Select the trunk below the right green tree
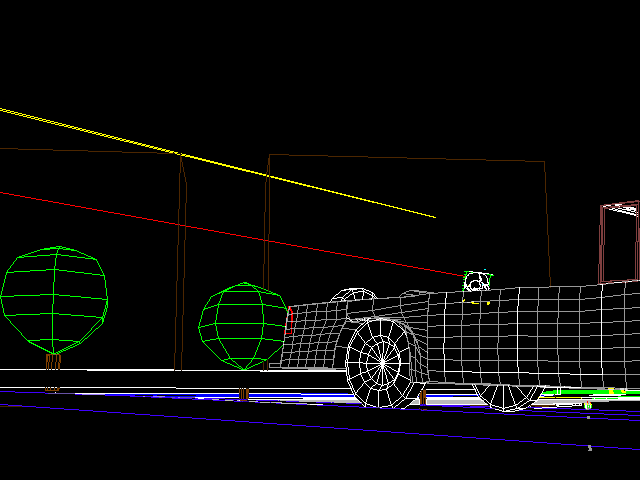This screenshot has height=480, width=640. click(x=244, y=394)
